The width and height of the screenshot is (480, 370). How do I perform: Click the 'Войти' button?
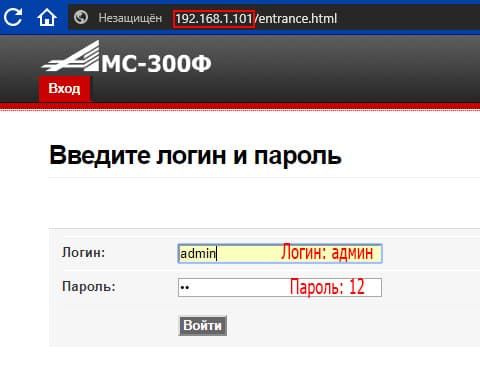pyautogui.click(x=203, y=326)
